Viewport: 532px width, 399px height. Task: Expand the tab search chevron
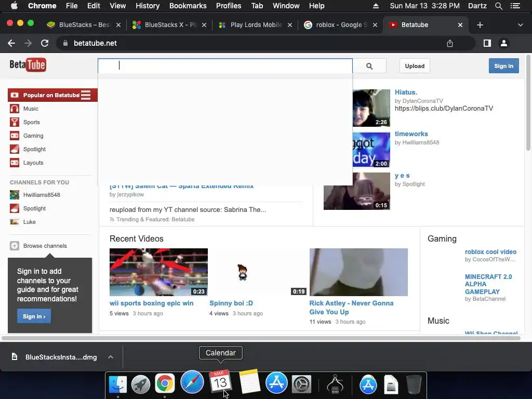point(520,25)
